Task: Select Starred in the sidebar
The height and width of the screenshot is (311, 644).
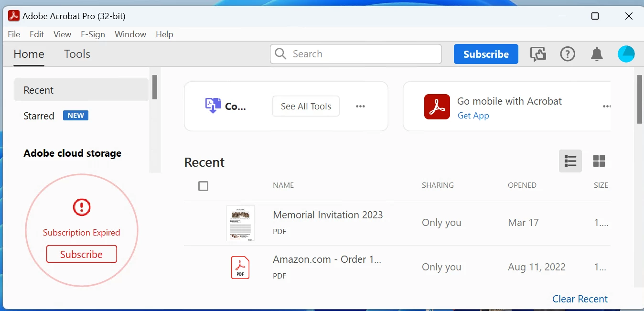Action: (x=39, y=116)
